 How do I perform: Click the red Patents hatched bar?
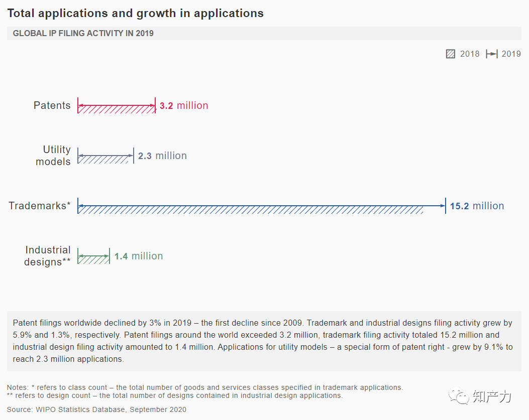(x=117, y=109)
